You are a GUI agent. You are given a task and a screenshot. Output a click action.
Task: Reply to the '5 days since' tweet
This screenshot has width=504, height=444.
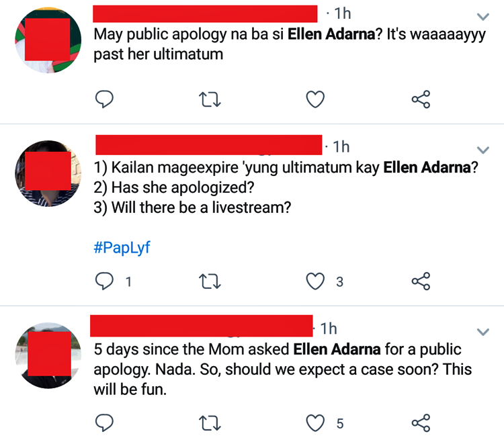tap(104, 423)
